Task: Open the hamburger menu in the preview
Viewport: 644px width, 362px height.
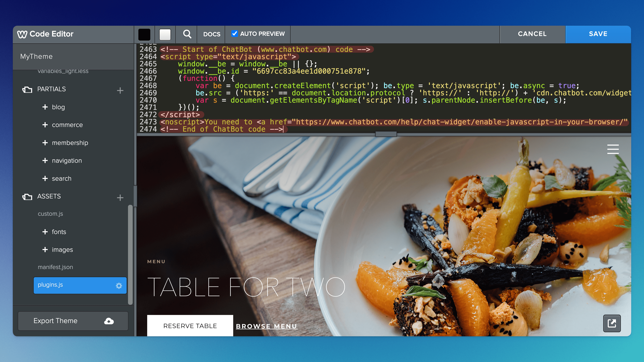Action: click(x=613, y=149)
